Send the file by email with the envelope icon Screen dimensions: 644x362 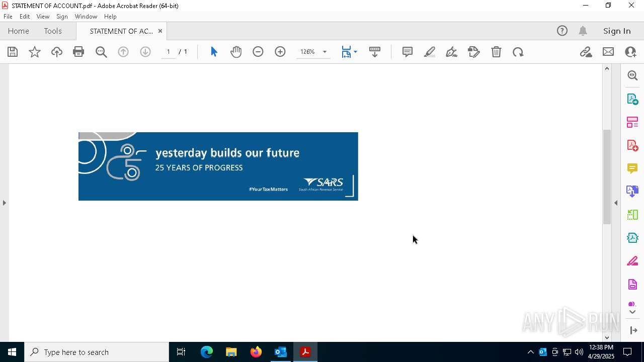[x=608, y=52]
